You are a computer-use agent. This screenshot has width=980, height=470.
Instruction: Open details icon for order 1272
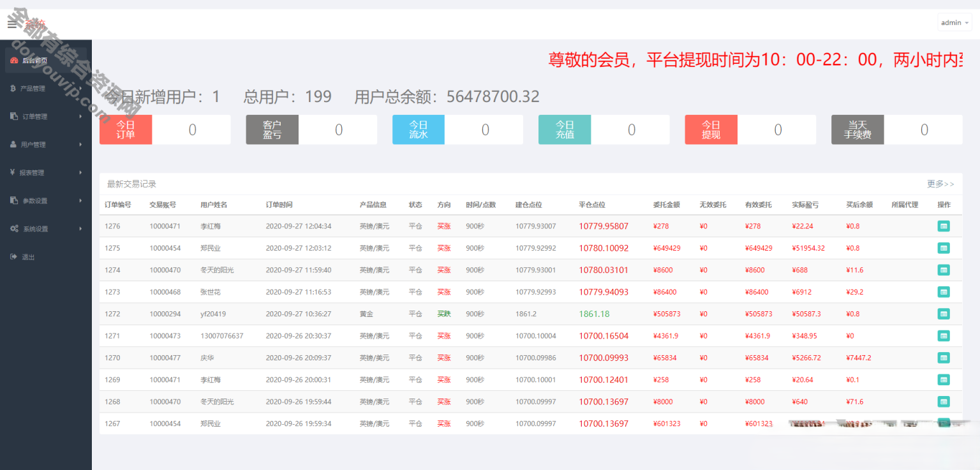pos(944,314)
